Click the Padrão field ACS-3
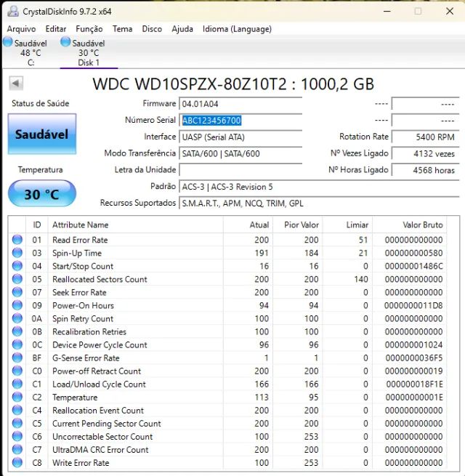465x476 pixels. pos(319,186)
